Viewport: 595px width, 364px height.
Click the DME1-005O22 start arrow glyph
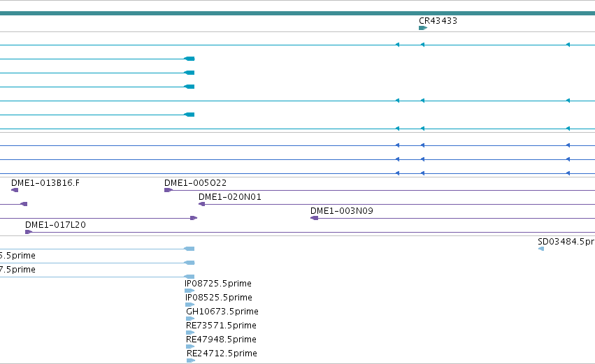(168, 190)
